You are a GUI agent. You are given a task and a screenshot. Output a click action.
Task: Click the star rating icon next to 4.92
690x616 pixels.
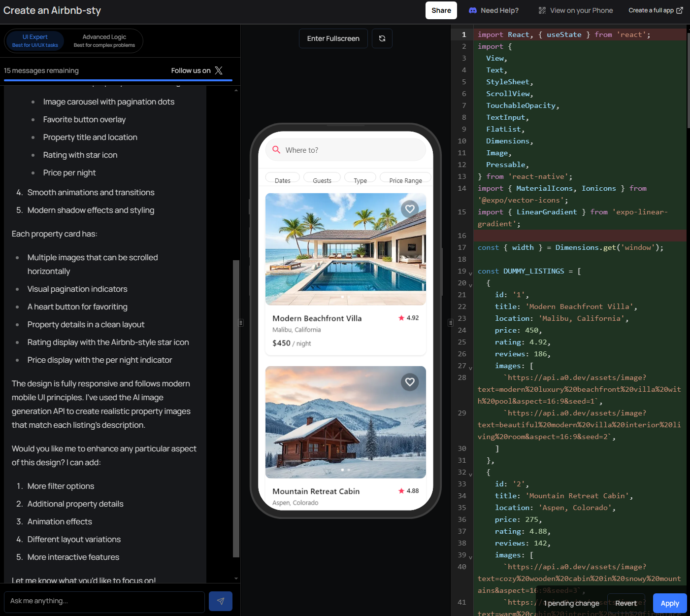click(401, 318)
